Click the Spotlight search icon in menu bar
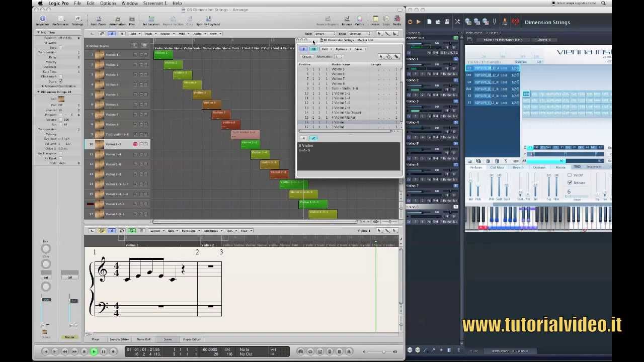This screenshot has height=362, width=644. [603, 3]
